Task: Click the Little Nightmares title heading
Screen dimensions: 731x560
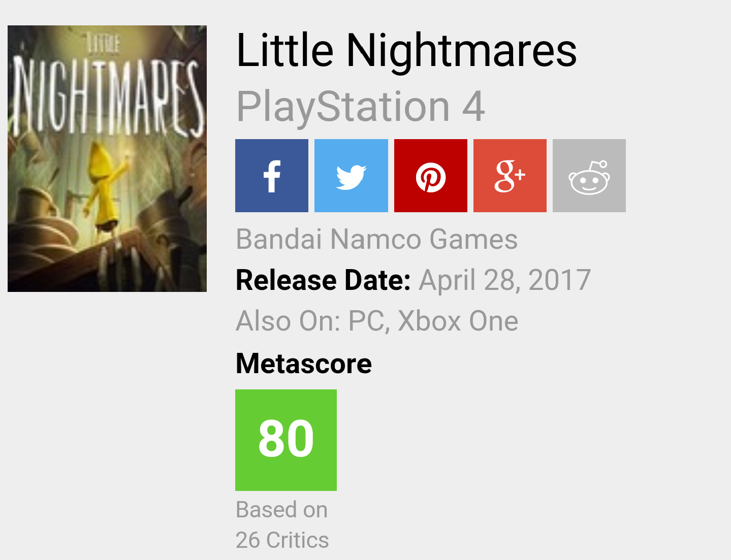Action: coord(406,50)
